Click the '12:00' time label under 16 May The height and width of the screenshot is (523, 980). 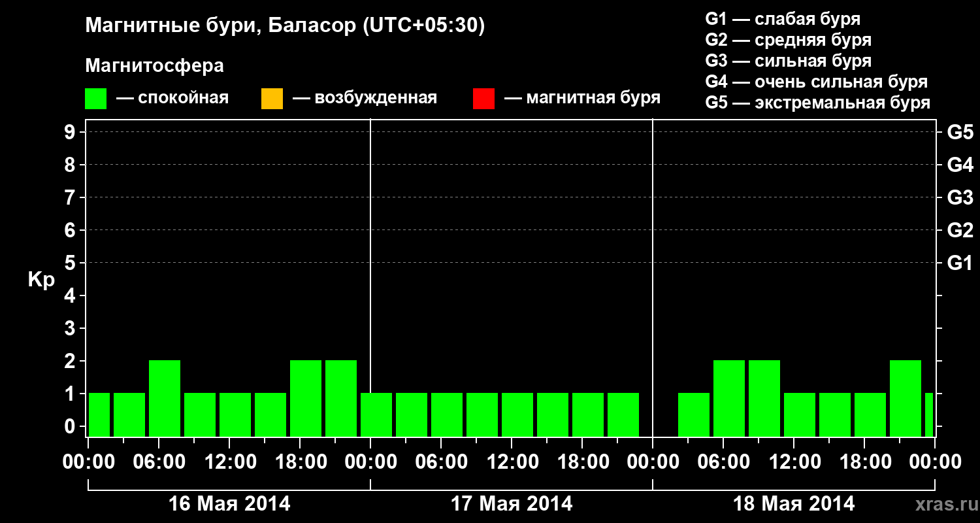point(230,462)
